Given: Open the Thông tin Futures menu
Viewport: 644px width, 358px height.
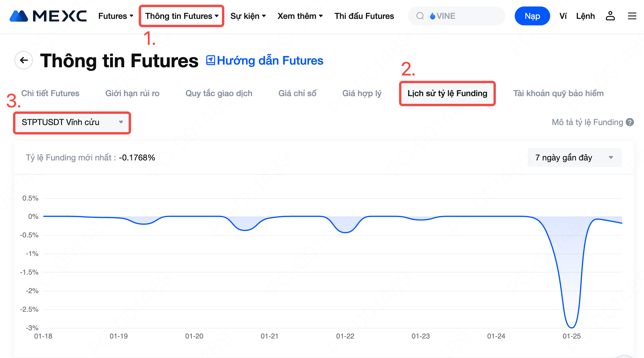Looking at the screenshot, I should click(x=182, y=16).
